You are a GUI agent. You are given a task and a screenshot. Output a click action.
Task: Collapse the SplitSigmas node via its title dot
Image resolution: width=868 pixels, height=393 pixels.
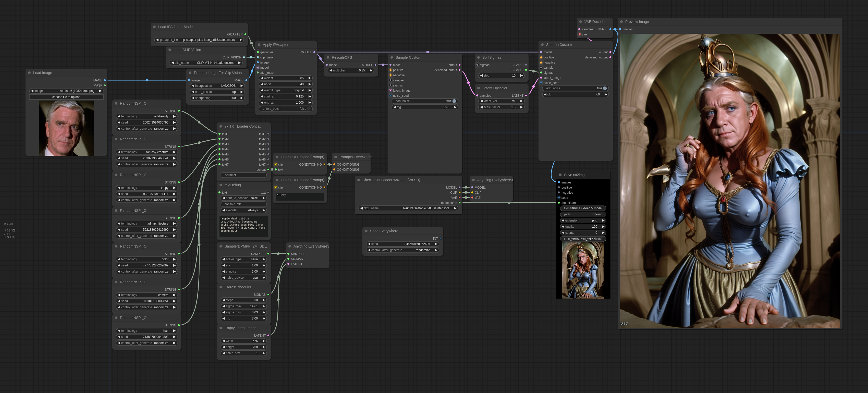[479, 58]
